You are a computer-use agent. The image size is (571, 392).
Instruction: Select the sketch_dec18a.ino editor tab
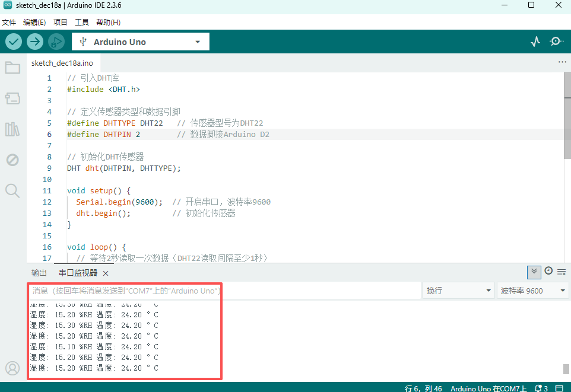coord(62,63)
